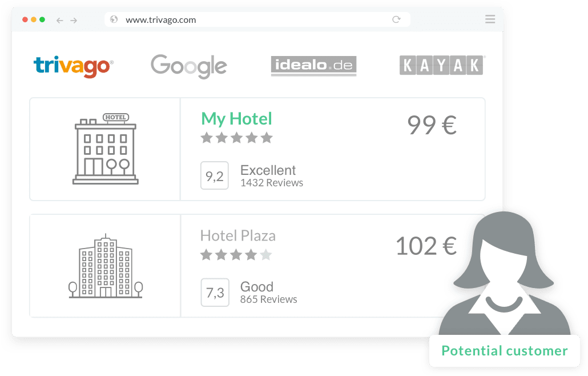Open the 1432 Reviews link
Image resolution: width=588 pixels, height=376 pixels.
[272, 183]
